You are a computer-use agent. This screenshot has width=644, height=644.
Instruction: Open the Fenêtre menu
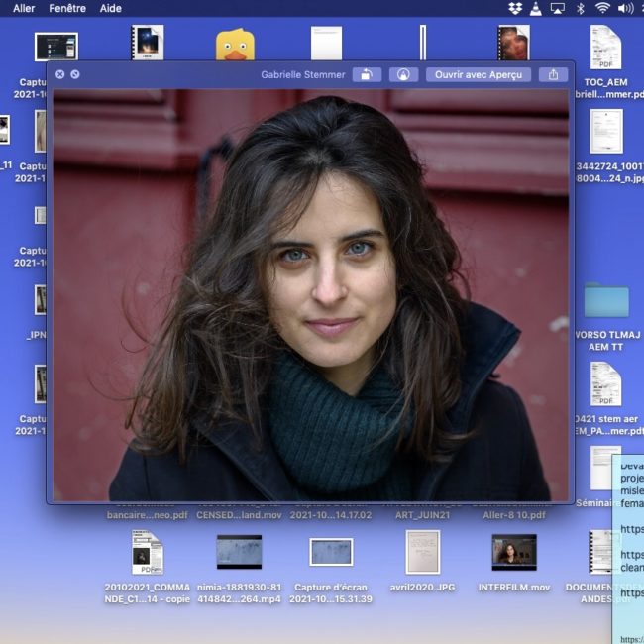pos(67,8)
